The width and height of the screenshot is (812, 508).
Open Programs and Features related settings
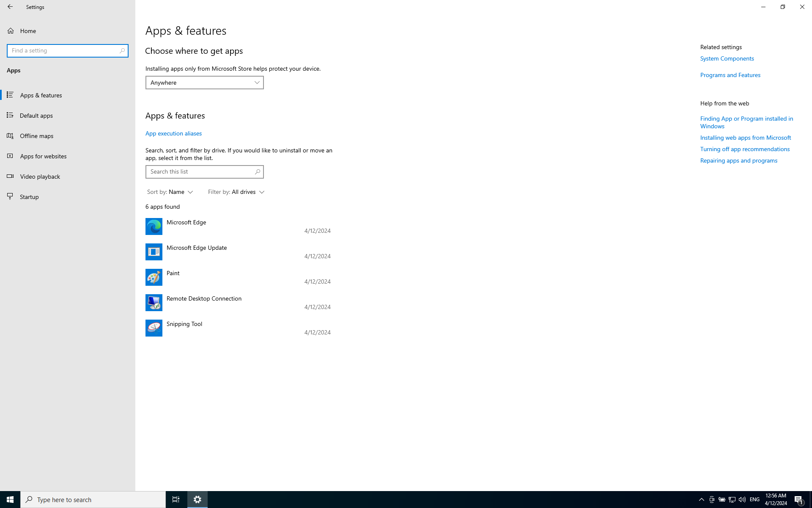pyautogui.click(x=730, y=75)
